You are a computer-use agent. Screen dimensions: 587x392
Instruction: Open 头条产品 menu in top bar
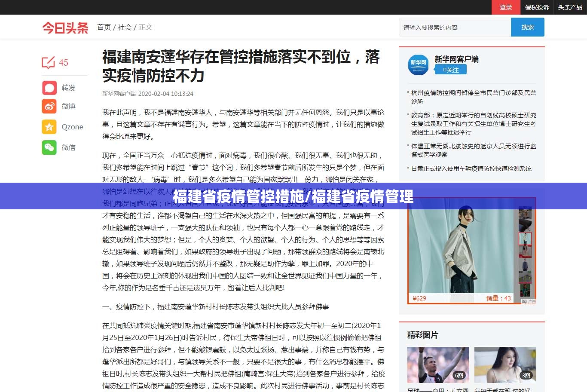[570, 7]
